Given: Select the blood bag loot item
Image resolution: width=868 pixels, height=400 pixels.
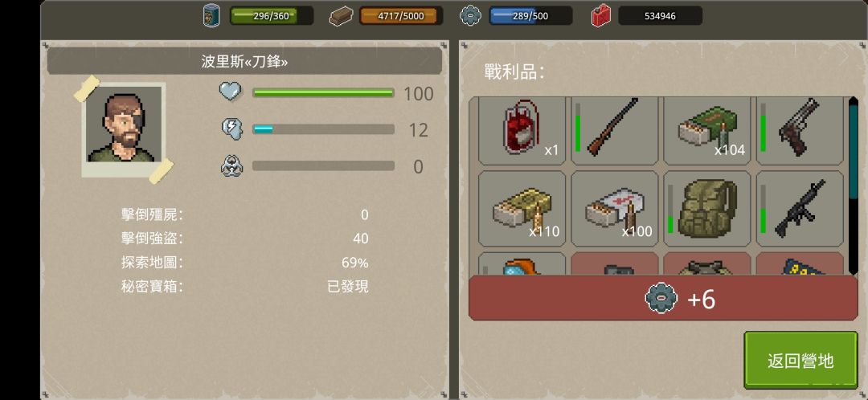Looking at the screenshot, I should coord(522,131).
